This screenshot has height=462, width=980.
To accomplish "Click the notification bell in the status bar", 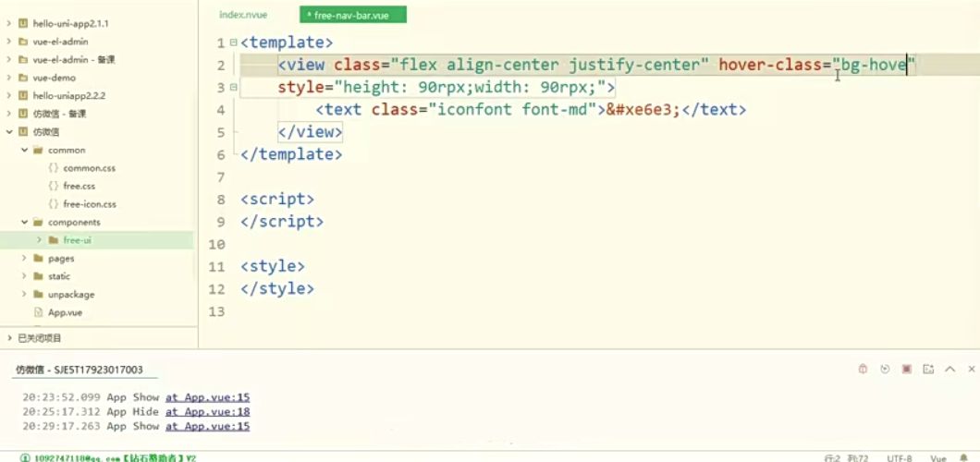I will pyautogui.click(x=964, y=457).
